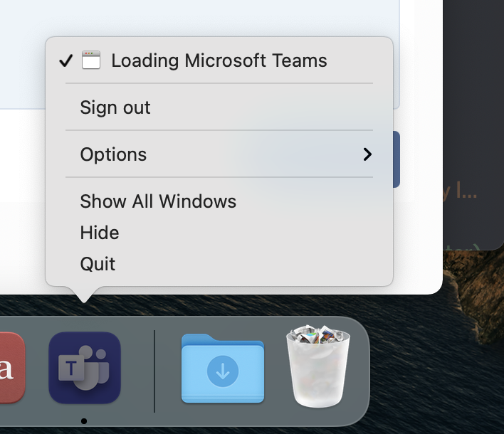This screenshot has width=504, height=434.
Task: Open the Options menu entry
Action: pos(219,154)
